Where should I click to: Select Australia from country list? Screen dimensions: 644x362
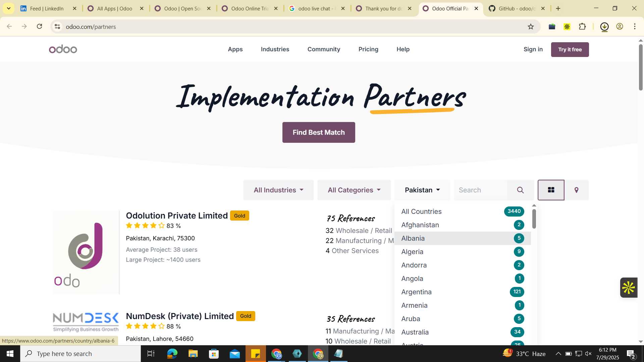[463, 332]
